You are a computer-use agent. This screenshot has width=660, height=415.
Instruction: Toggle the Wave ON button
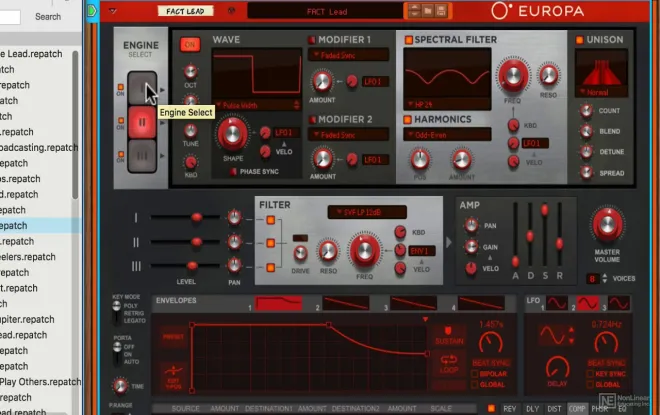click(190, 45)
